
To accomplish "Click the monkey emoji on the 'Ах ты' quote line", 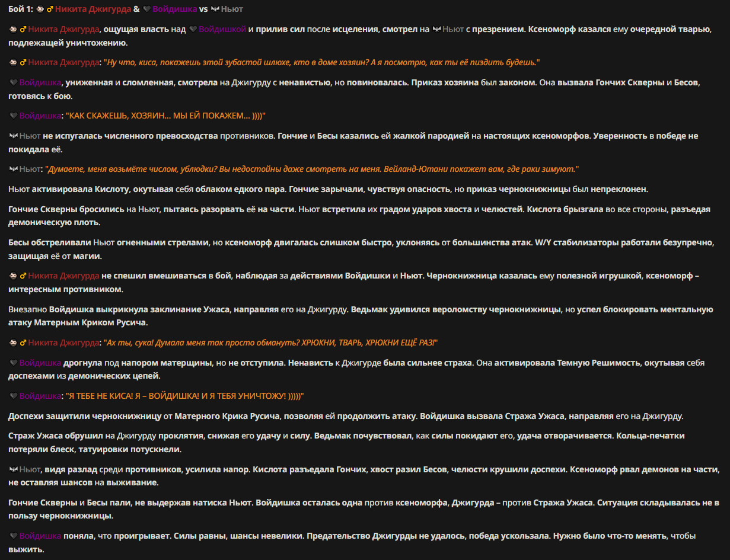I will coord(14,343).
